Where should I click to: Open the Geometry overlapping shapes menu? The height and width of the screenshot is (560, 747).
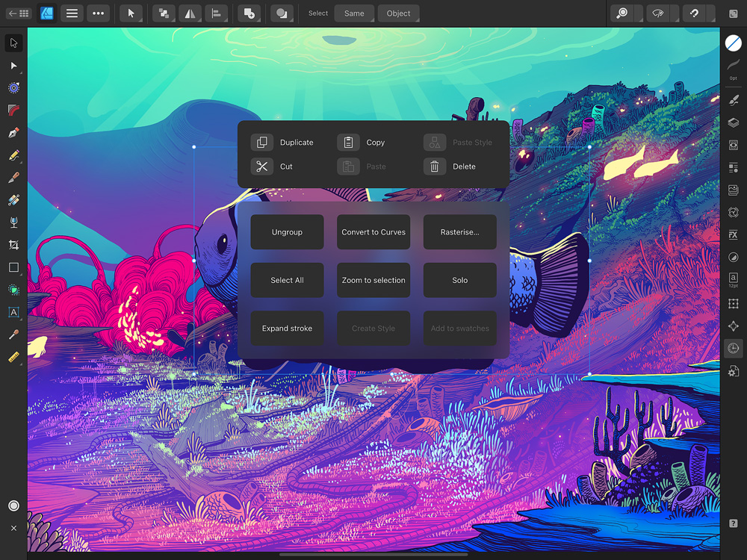pyautogui.click(x=282, y=13)
